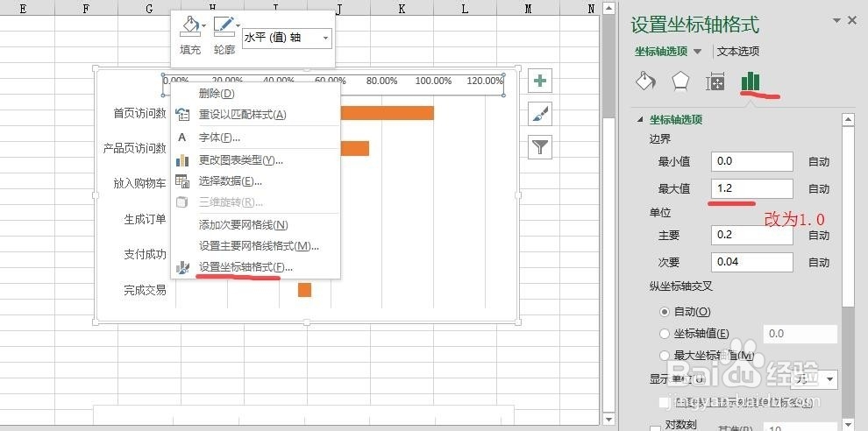
Task: Click 自动 next to 主要 unit
Action: (819, 235)
